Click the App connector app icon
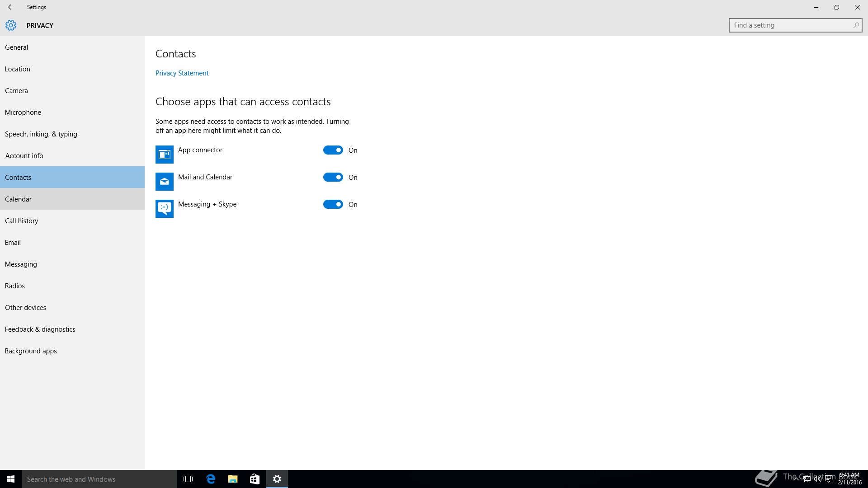This screenshot has width=868, height=488. click(x=164, y=155)
